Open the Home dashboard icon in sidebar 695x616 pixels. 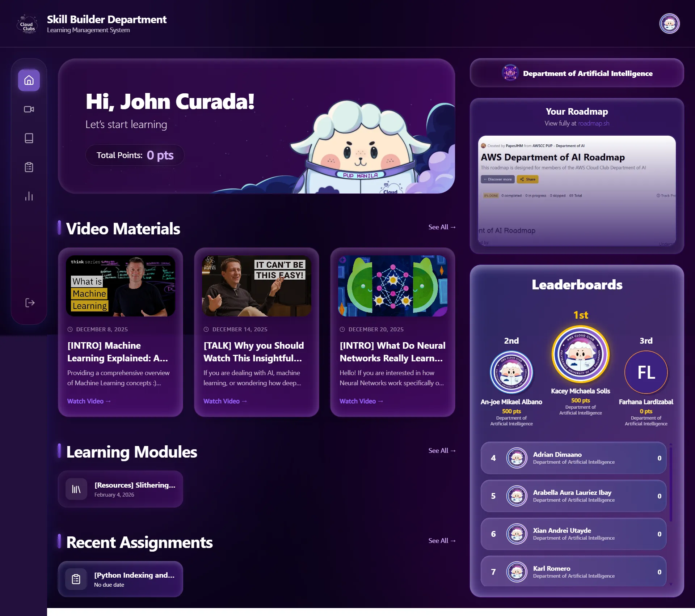click(x=29, y=80)
